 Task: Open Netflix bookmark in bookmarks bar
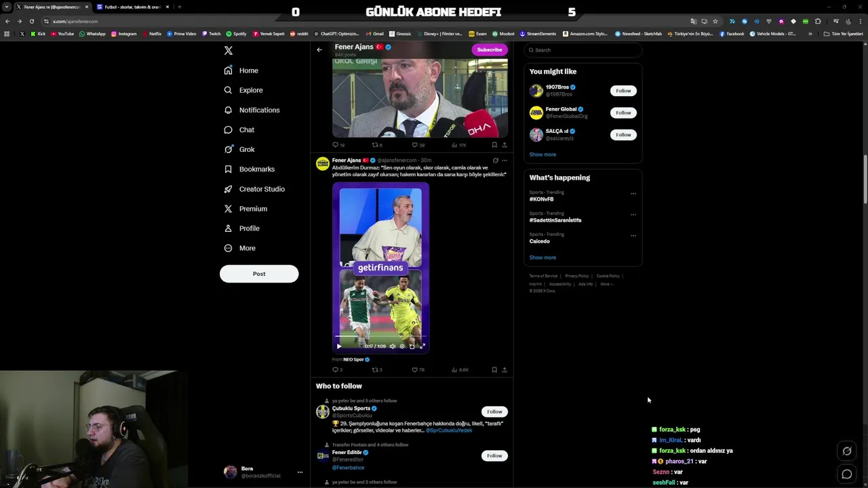point(151,34)
